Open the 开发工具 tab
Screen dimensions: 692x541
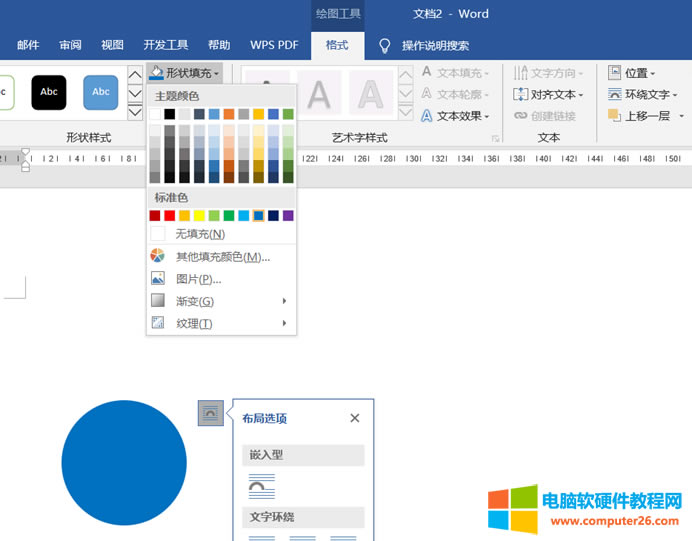click(x=165, y=45)
